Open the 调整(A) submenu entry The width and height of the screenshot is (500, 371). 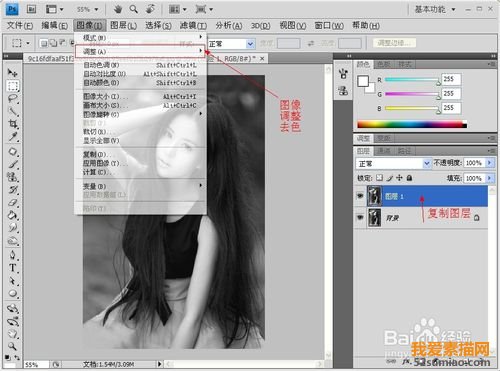click(x=140, y=51)
